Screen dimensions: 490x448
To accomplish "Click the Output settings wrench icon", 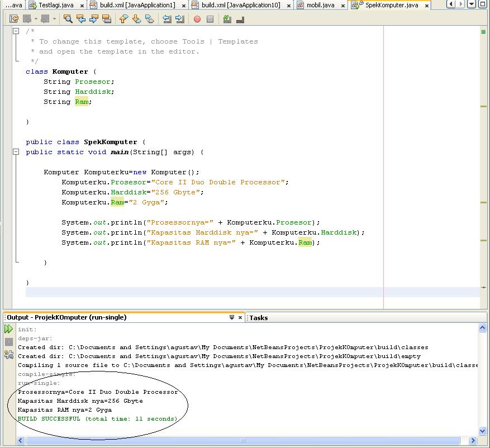I will click(x=9, y=354).
